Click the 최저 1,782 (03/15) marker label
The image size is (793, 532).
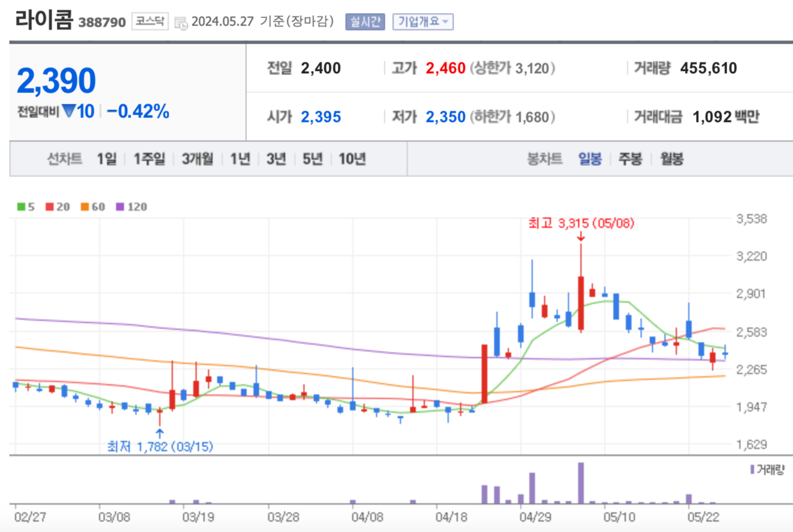(x=160, y=447)
